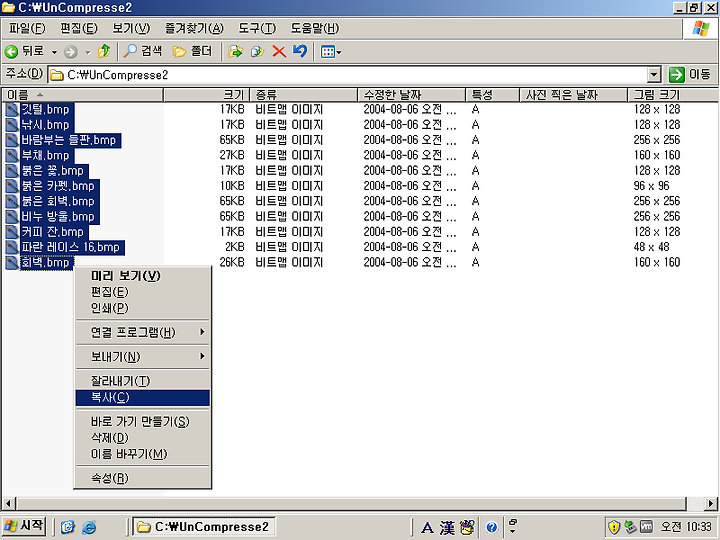Select the 붉은 꽃.bmp file icon
Image resolution: width=720 pixels, height=540 pixels.
tap(12, 171)
